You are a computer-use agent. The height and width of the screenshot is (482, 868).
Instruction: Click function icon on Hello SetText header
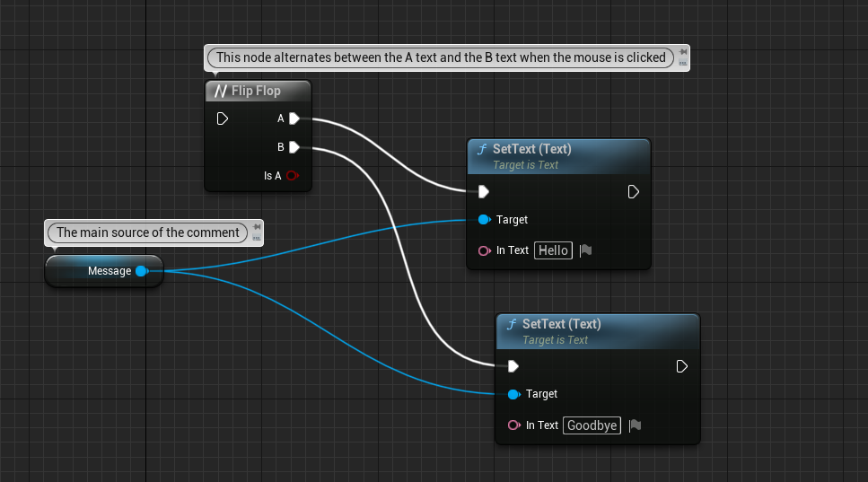point(482,149)
